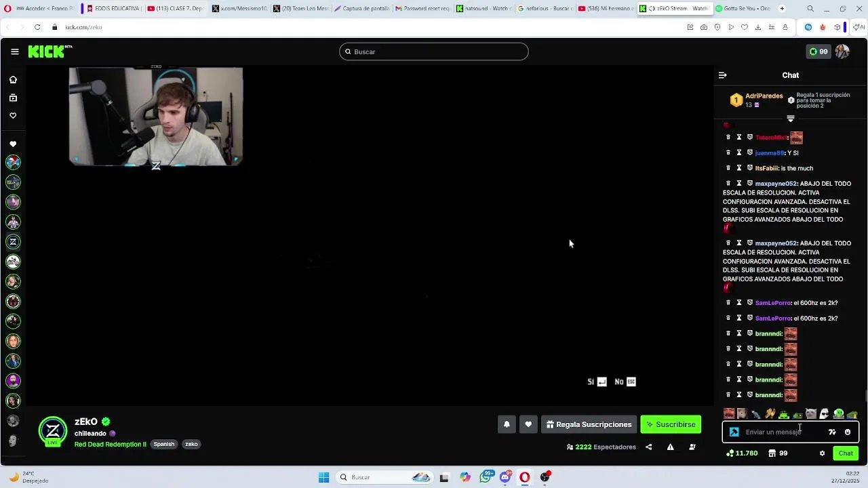This screenshot has width=868, height=488.
Task: Expand the gift leaderboard arrow under AdriParedes
Action: click(x=791, y=119)
